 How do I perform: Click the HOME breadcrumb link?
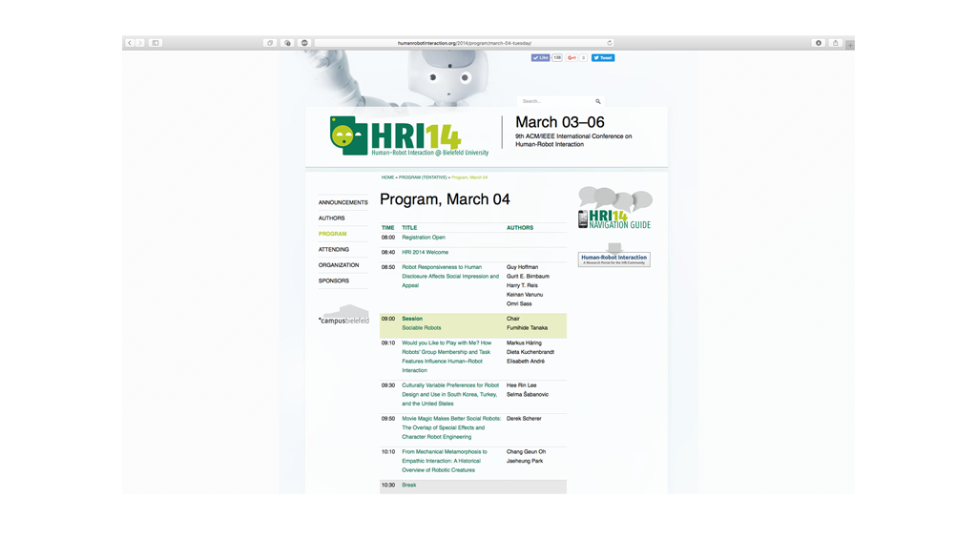pyautogui.click(x=387, y=177)
